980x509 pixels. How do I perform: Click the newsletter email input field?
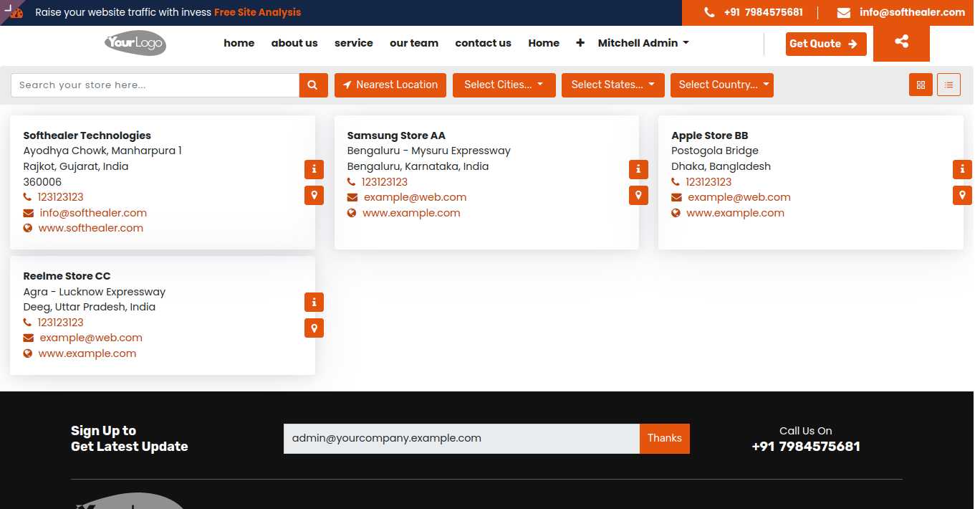click(x=461, y=438)
